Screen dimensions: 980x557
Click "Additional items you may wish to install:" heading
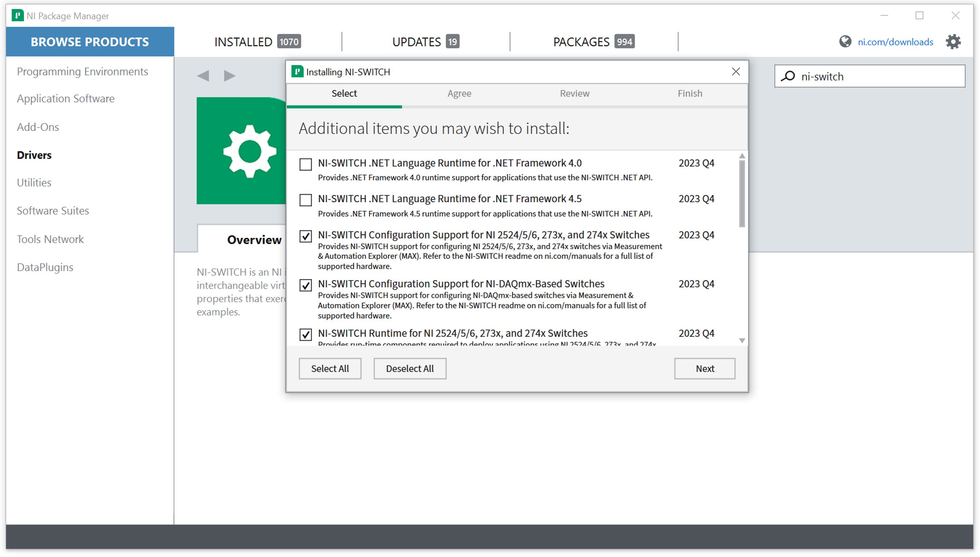tap(434, 128)
